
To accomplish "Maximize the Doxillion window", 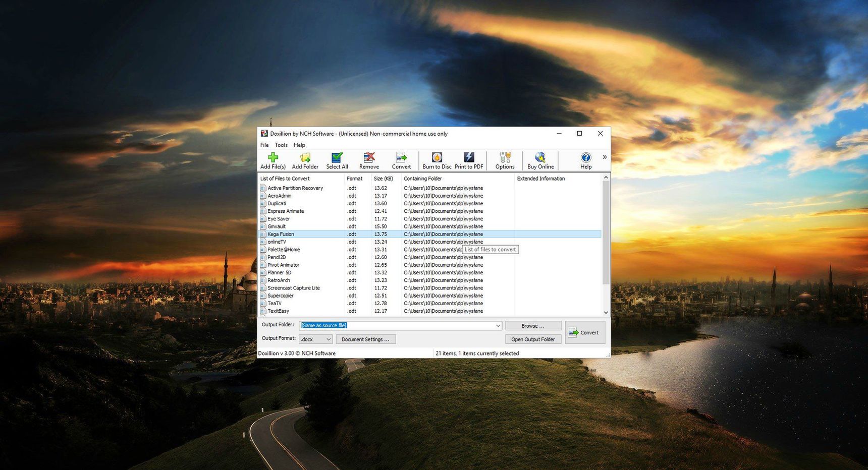I will click(579, 134).
